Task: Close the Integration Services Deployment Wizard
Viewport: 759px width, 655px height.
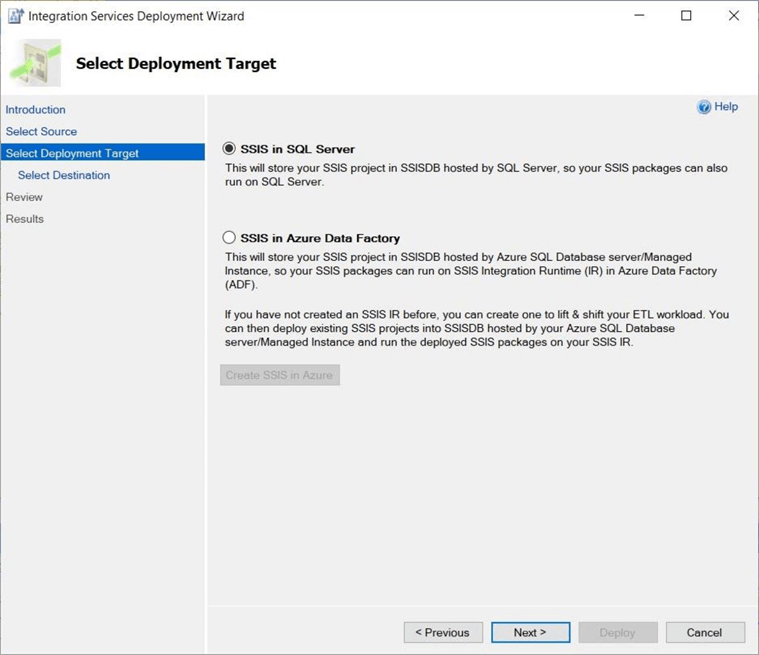Action: (733, 16)
